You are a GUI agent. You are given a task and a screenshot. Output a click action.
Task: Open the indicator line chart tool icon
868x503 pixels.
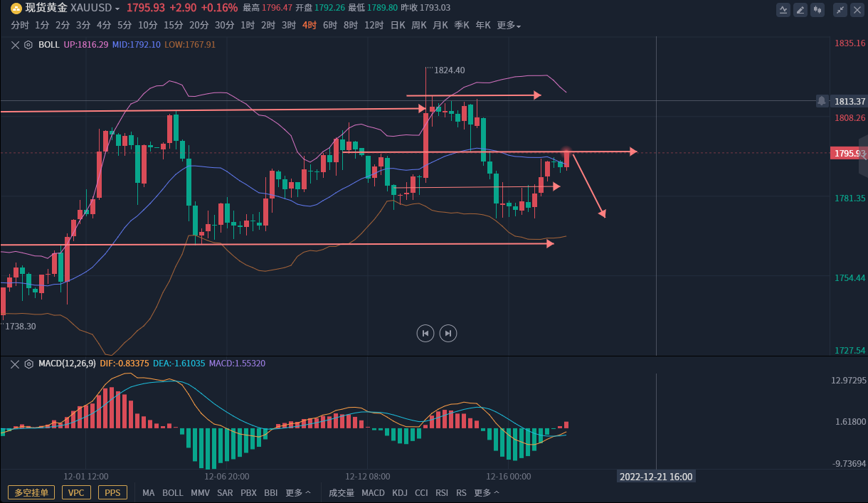click(783, 10)
